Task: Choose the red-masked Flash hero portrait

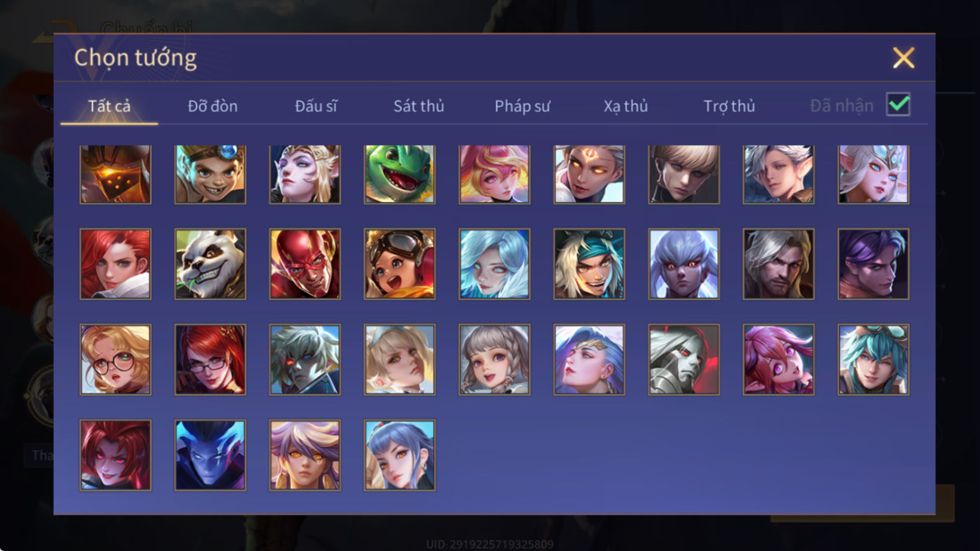Action: click(x=305, y=264)
